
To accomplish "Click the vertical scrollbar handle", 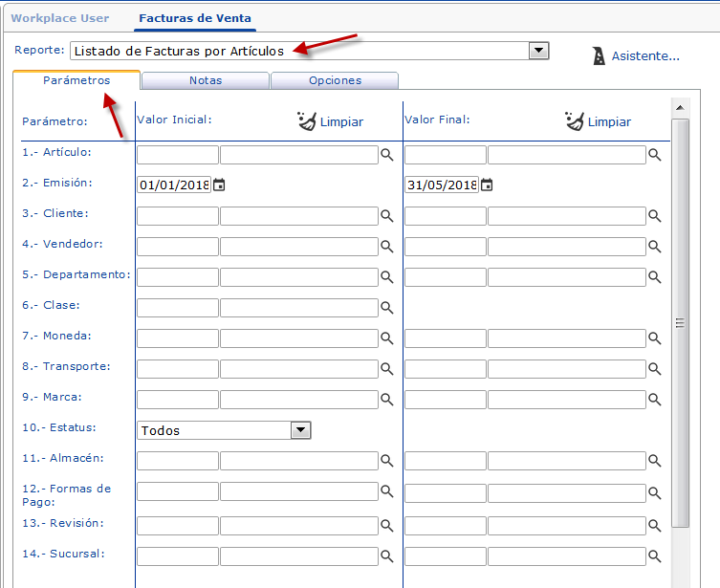I will (x=680, y=323).
